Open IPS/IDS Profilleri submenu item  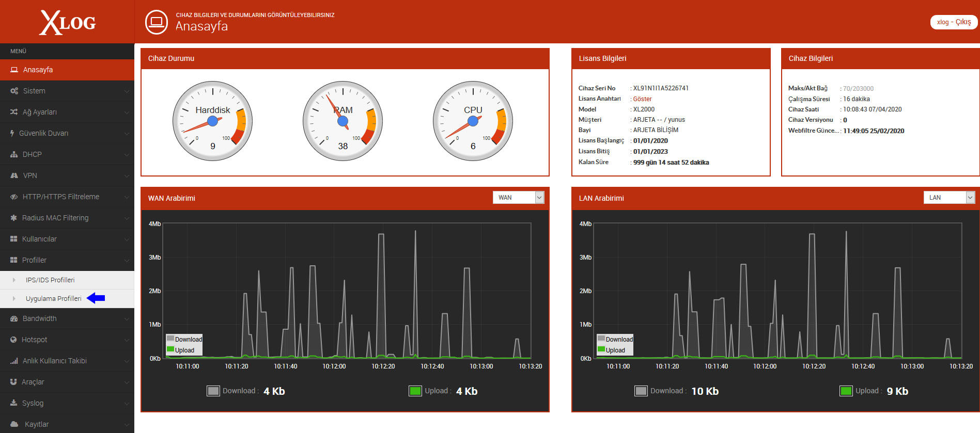(50, 280)
